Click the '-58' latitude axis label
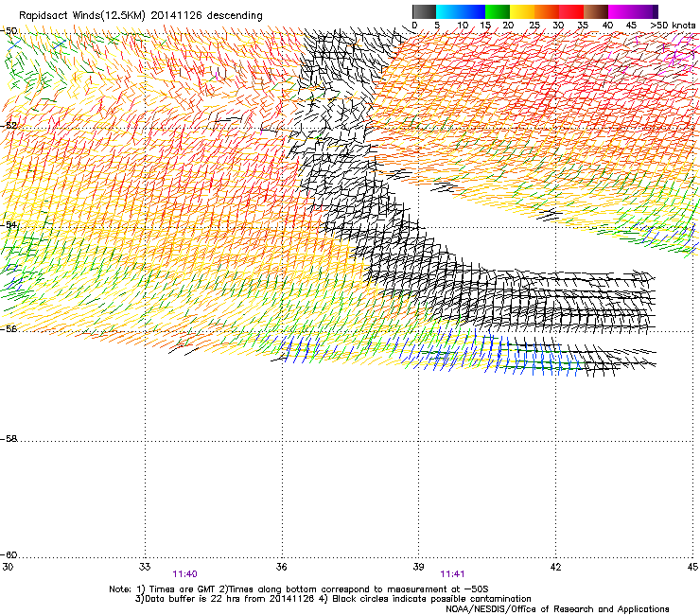Screen dimensions: 700x615 coord(9,439)
